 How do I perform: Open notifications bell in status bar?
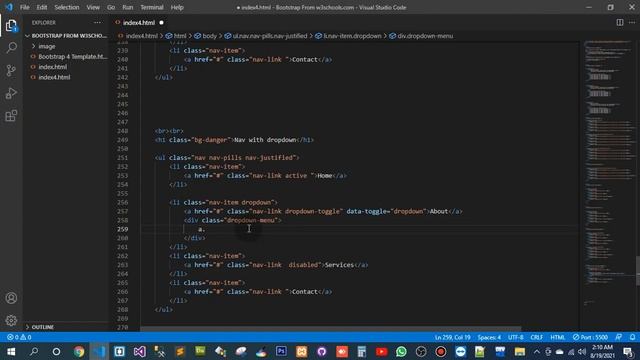point(632,337)
